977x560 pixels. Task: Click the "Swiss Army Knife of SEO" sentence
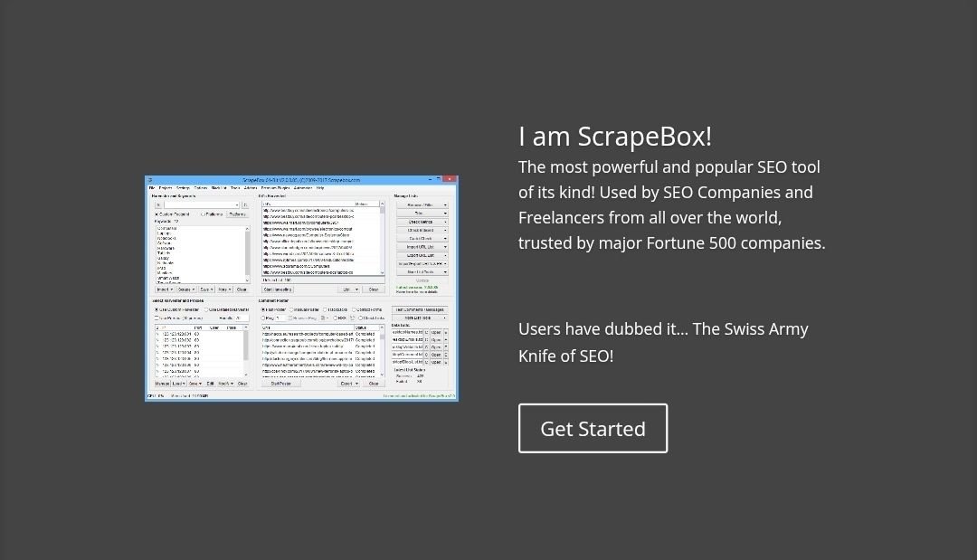(x=663, y=342)
